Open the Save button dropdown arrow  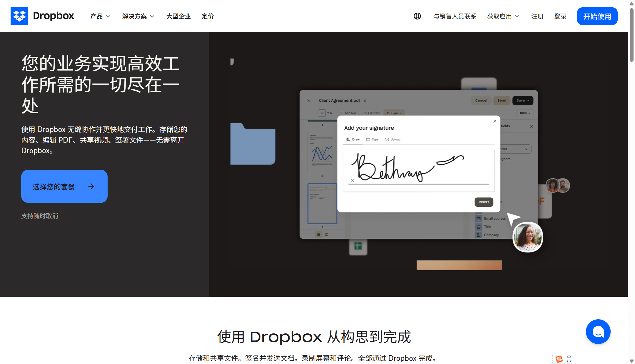528,101
